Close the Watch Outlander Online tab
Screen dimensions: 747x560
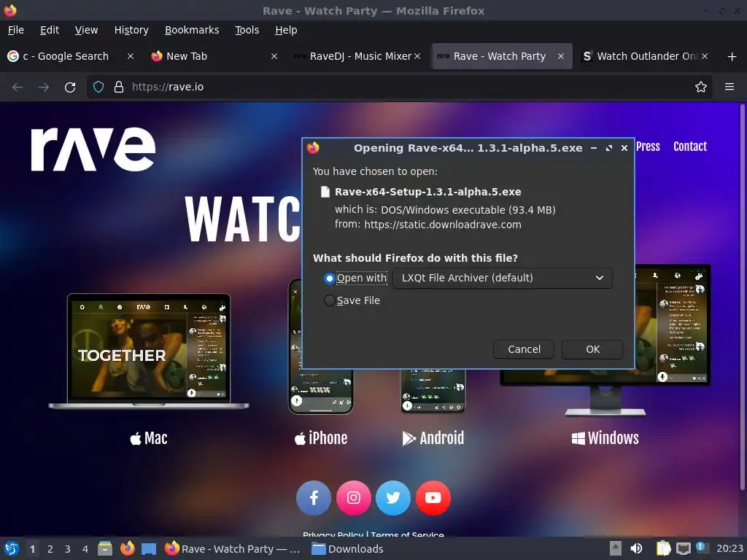pyautogui.click(x=705, y=56)
